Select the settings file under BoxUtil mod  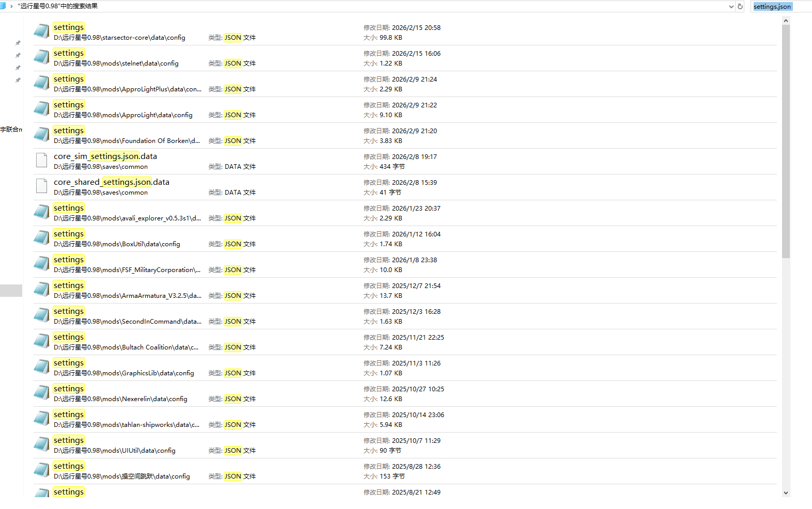[68, 234]
